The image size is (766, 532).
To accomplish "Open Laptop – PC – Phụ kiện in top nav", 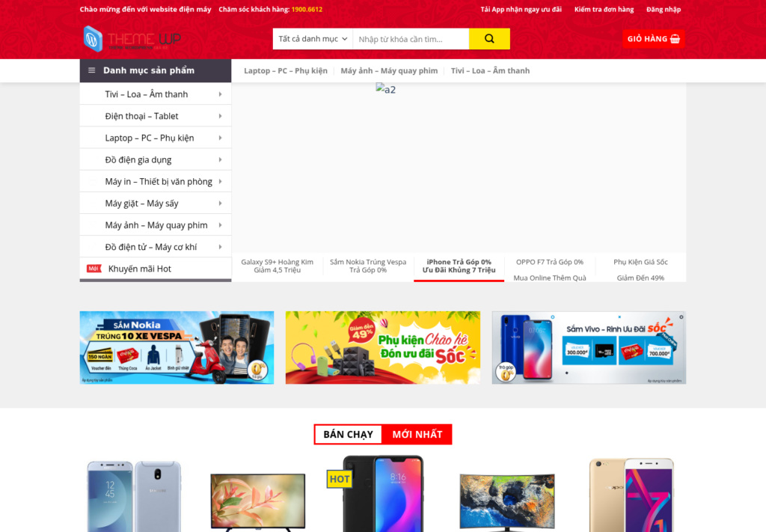I will [x=286, y=70].
